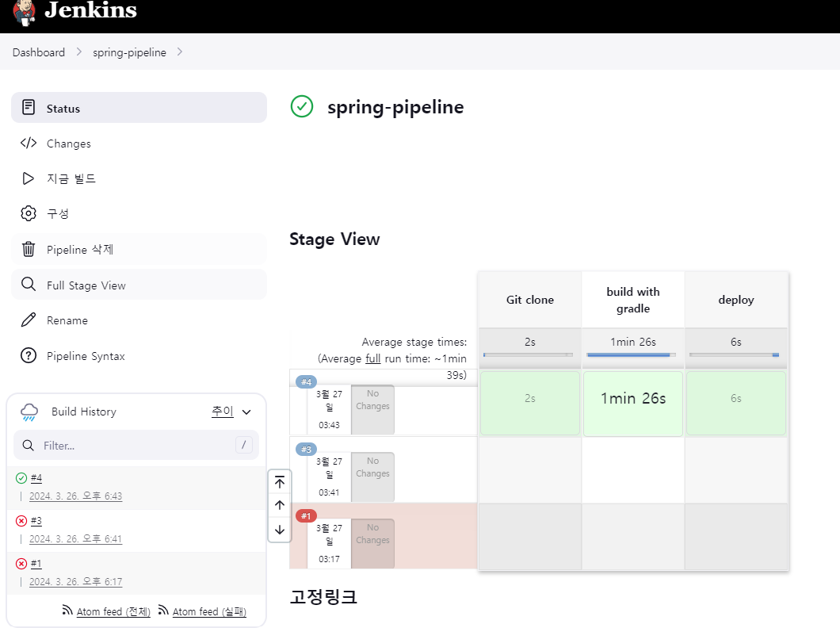Click the deploy 6s green stage cell
840x628 pixels.
point(736,403)
